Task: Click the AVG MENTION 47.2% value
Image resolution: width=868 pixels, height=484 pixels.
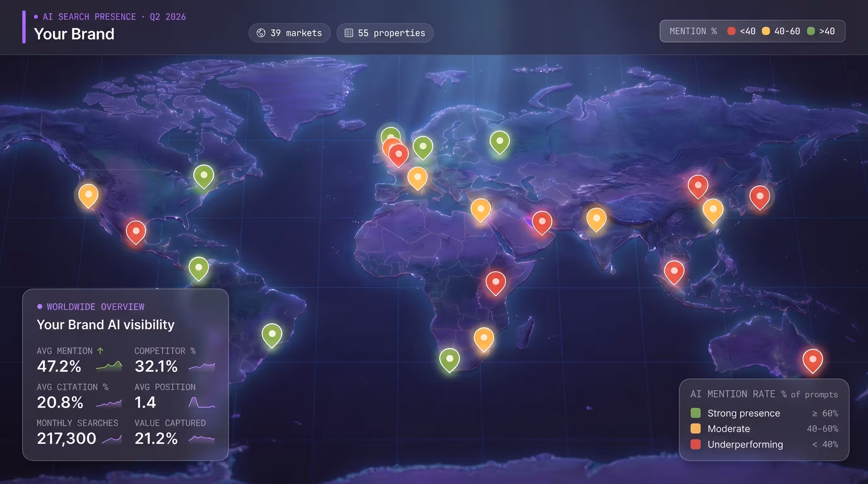Action: pos(59,366)
